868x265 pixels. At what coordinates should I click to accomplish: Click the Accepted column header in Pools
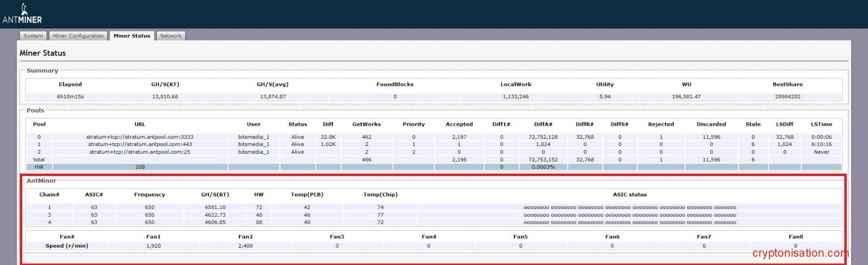459,124
